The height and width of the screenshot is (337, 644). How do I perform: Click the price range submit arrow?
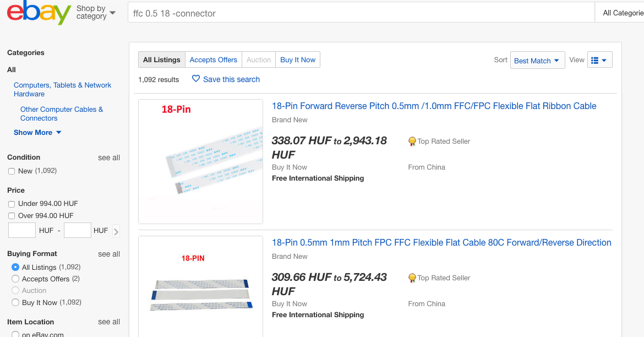pyautogui.click(x=116, y=231)
